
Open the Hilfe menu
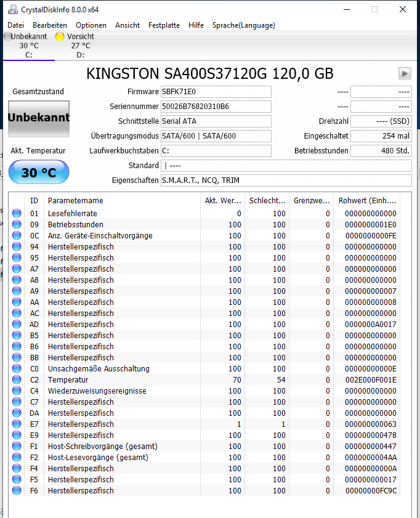click(x=196, y=25)
